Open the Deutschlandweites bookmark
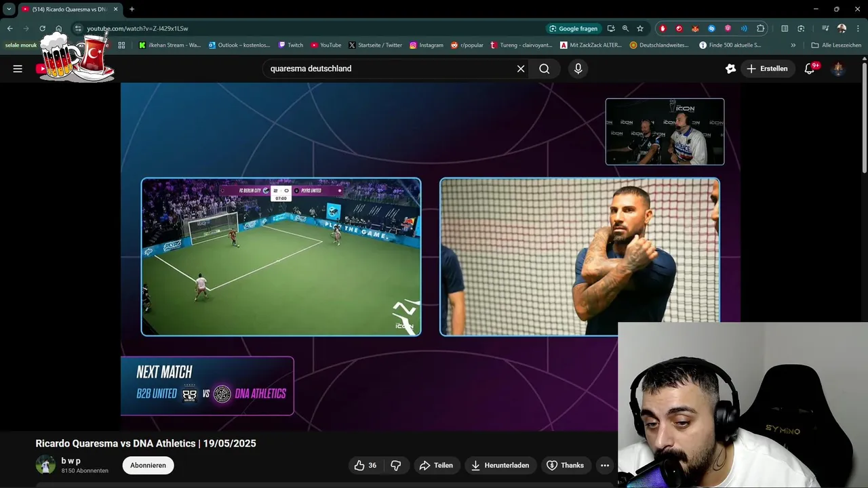The width and height of the screenshot is (868, 488). 660,45
